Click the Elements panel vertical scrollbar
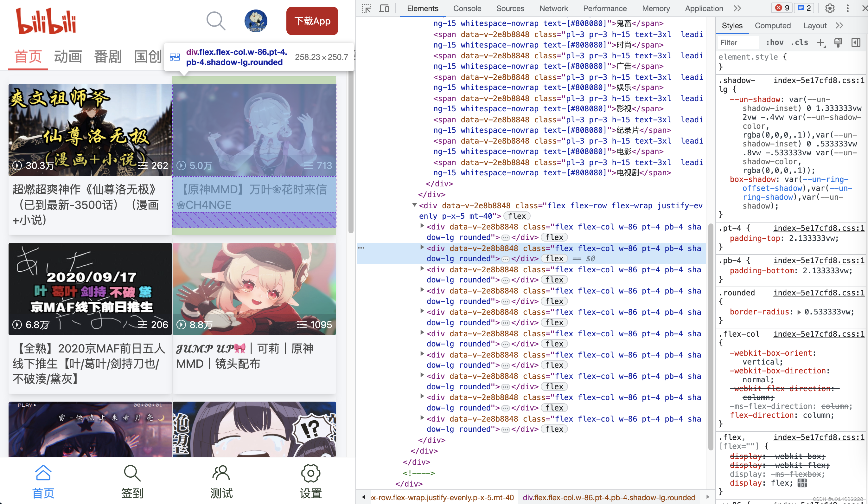 click(710, 337)
